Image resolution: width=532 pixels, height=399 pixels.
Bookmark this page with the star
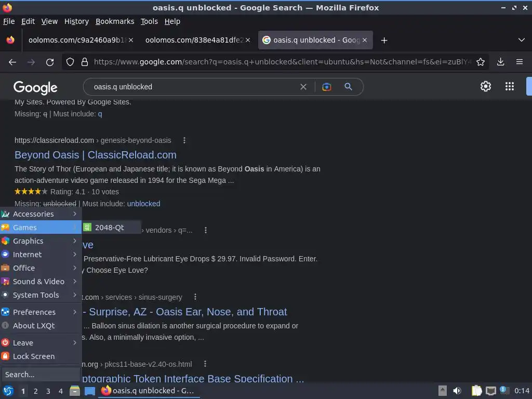click(480, 62)
